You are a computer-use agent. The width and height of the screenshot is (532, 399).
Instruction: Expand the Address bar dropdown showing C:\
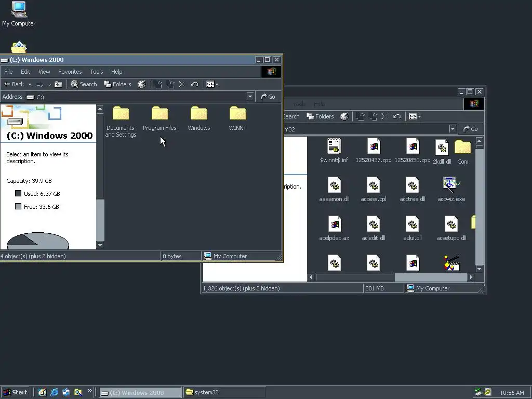pos(250,97)
